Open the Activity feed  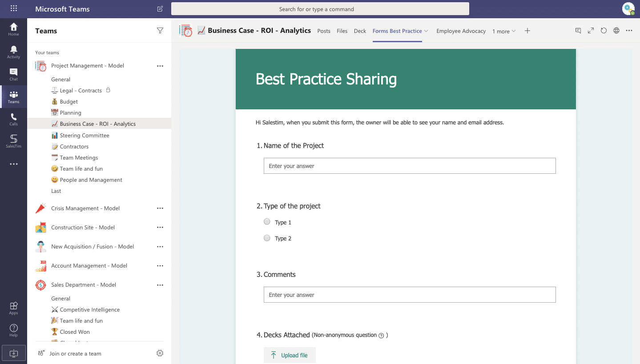pos(13,52)
